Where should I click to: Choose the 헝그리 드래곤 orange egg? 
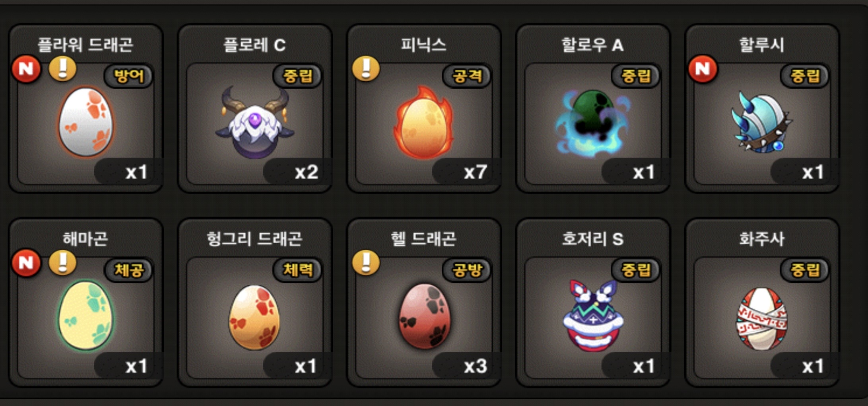pos(254,317)
